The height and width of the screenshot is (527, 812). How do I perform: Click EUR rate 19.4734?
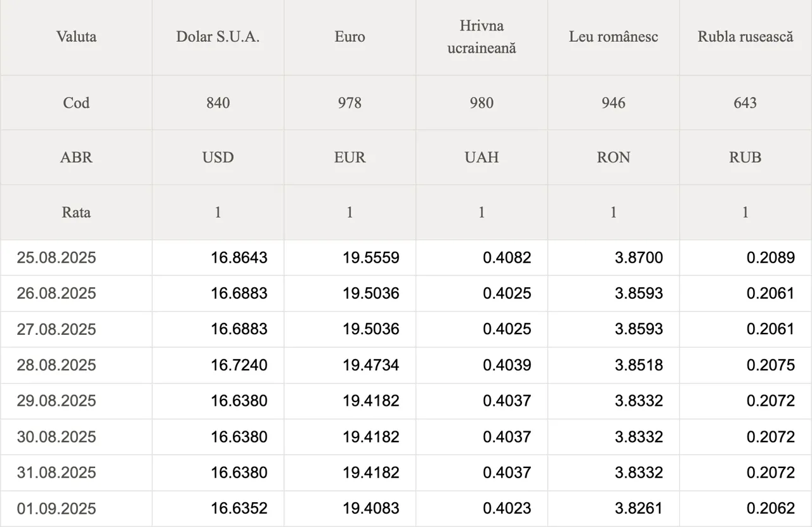[x=371, y=365]
